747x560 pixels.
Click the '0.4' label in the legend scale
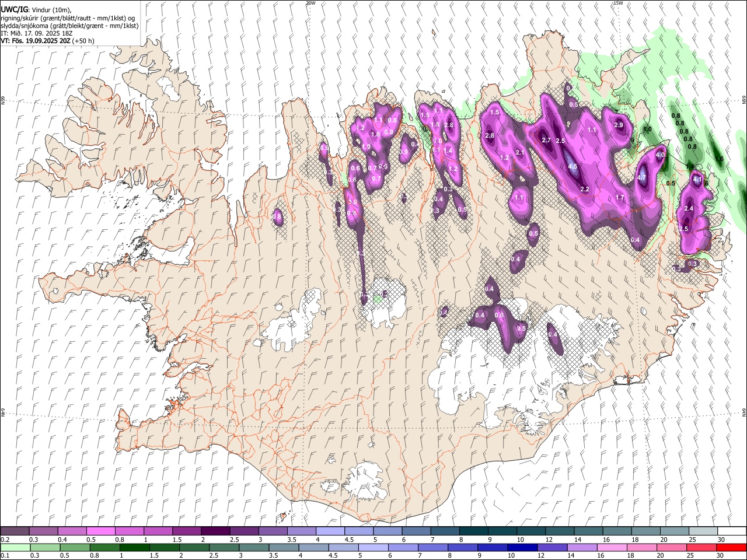[62, 540]
